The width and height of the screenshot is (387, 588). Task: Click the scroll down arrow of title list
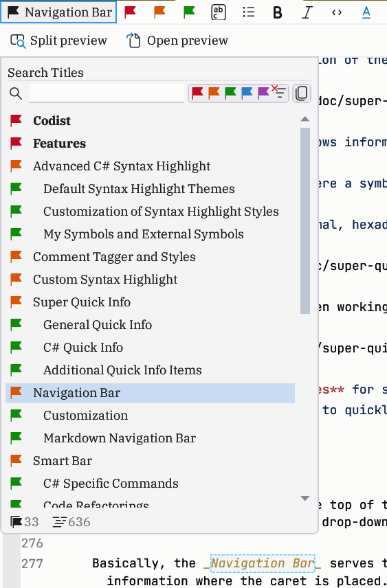(x=305, y=499)
